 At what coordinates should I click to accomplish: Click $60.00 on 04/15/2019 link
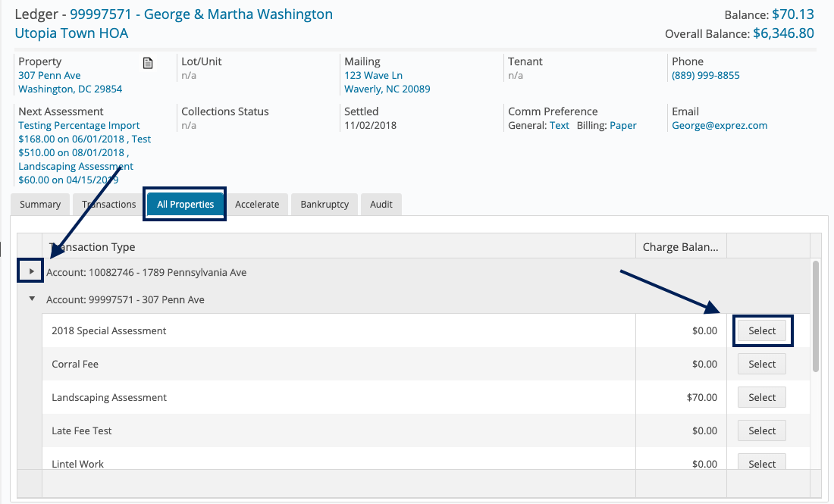[x=68, y=180]
